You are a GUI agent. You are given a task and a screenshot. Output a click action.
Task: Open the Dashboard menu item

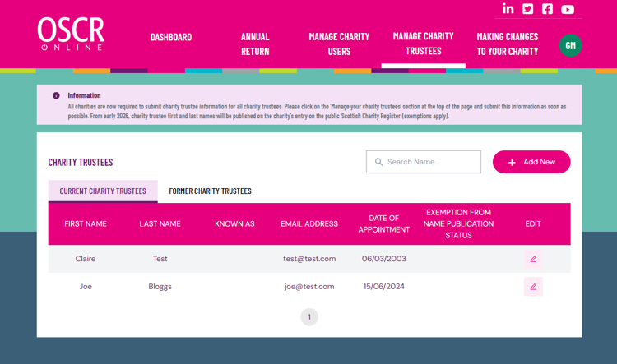[171, 37]
